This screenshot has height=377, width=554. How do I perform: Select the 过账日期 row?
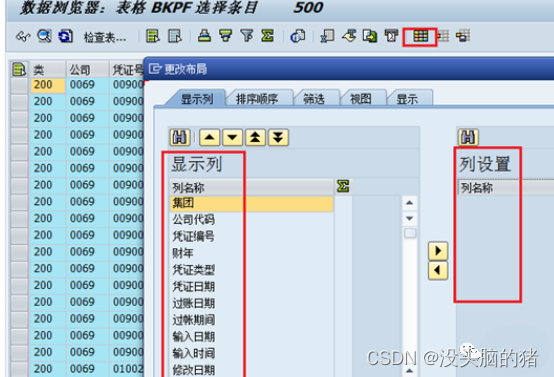click(252, 303)
